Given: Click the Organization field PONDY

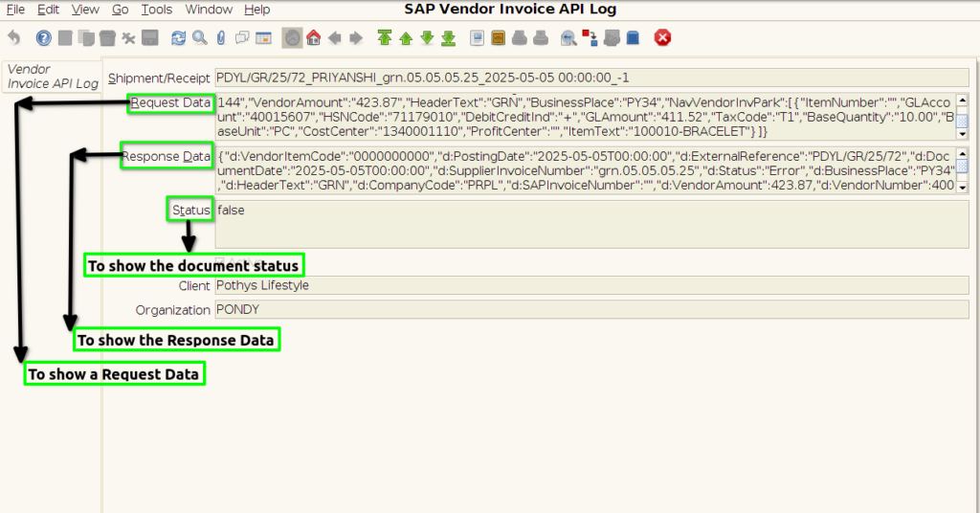Looking at the screenshot, I should click(591, 310).
